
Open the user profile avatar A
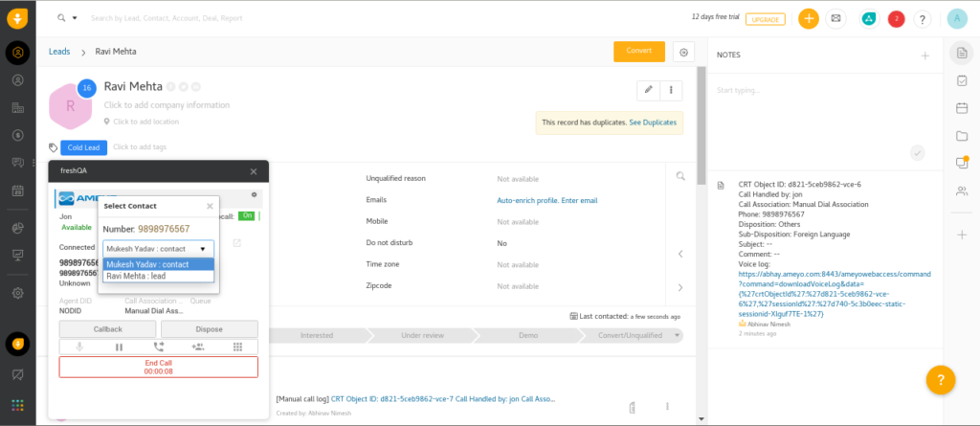click(x=957, y=18)
